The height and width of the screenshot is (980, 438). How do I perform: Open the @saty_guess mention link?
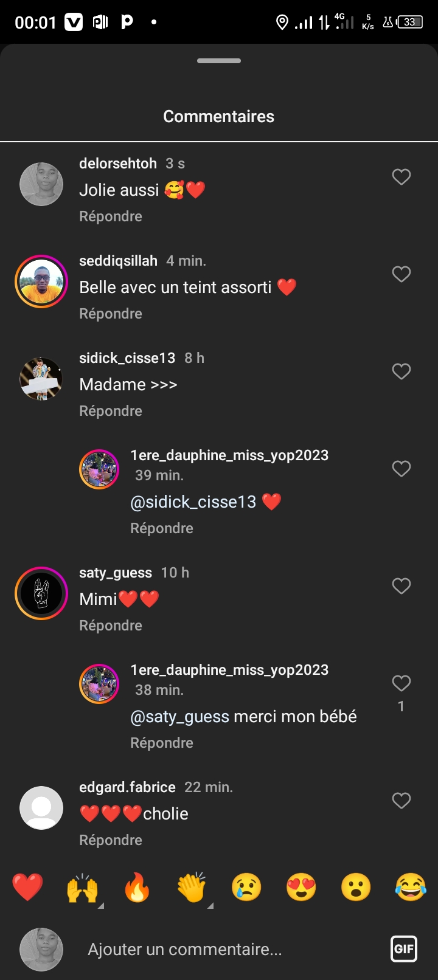click(180, 717)
